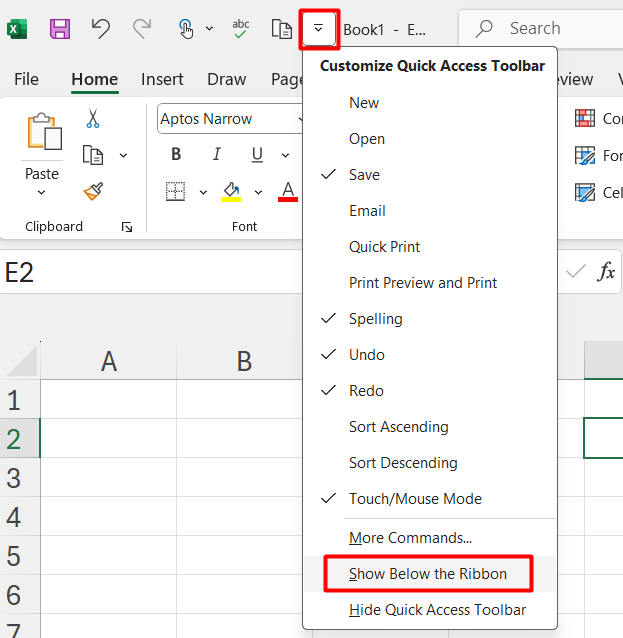This screenshot has height=638, width=623.
Task: Toggle Italic formatting
Action: [x=216, y=154]
